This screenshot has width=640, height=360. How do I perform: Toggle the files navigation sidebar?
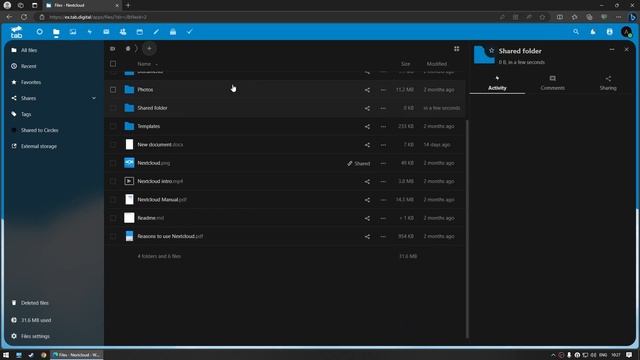[x=113, y=49]
